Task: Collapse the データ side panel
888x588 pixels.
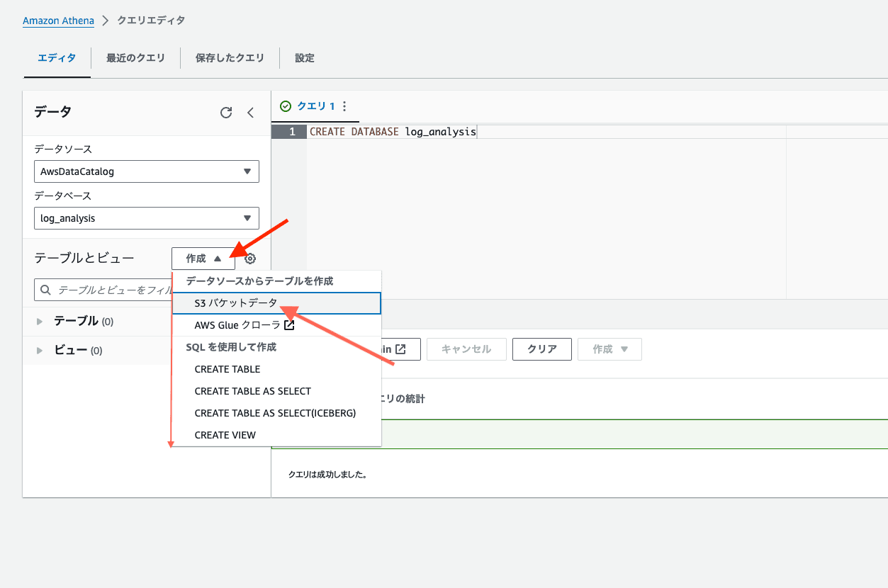Action: pyautogui.click(x=250, y=113)
